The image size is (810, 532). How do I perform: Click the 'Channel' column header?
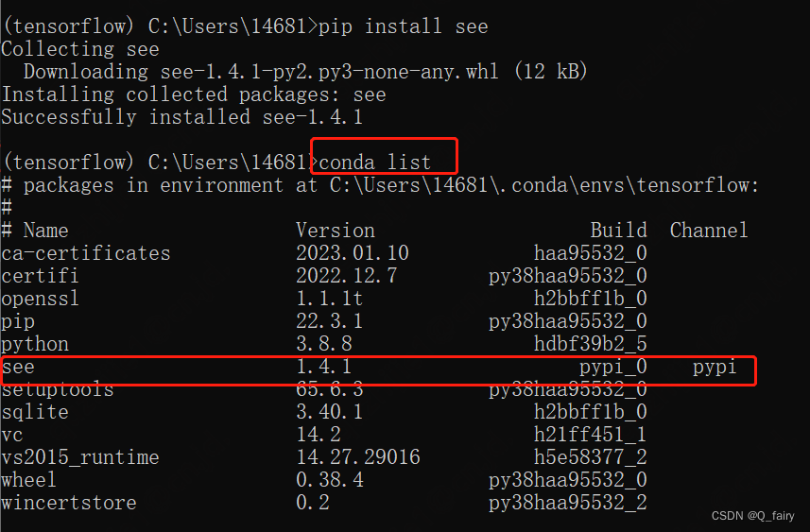click(709, 231)
